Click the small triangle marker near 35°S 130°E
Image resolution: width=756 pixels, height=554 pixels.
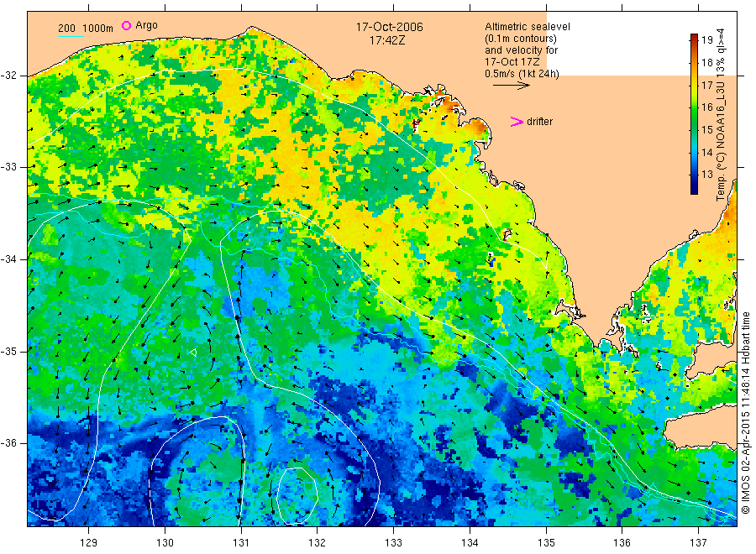[193, 353]
